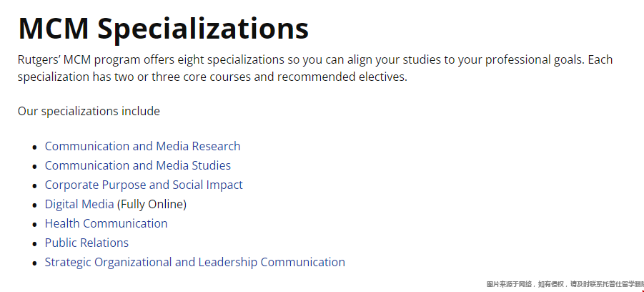Screen dimensions: 644x292
Task: Click the bullet before Public Relations
Action: (x=35, y=244)
